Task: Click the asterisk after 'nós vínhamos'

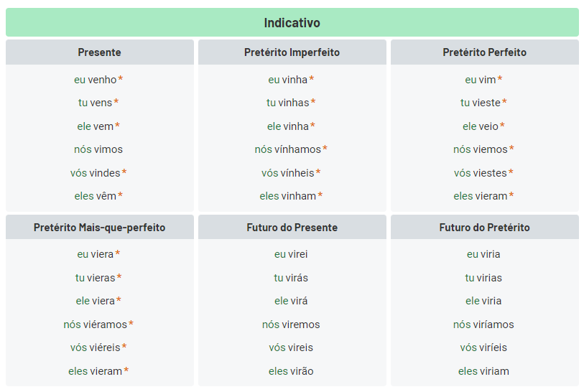Action: (325, 148)
